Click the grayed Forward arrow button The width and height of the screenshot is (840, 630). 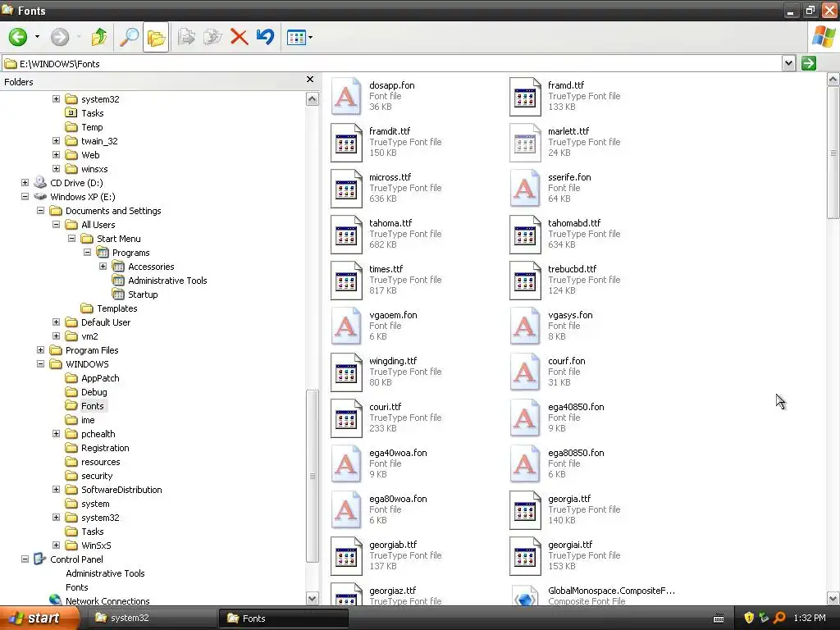(x=59, y=37)
